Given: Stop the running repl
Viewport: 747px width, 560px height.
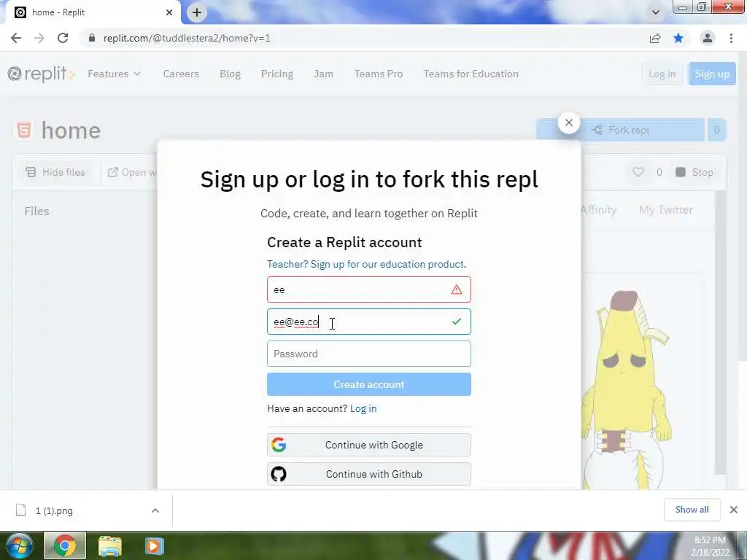Looking at the screenshot, I should [x=694, y=172].
